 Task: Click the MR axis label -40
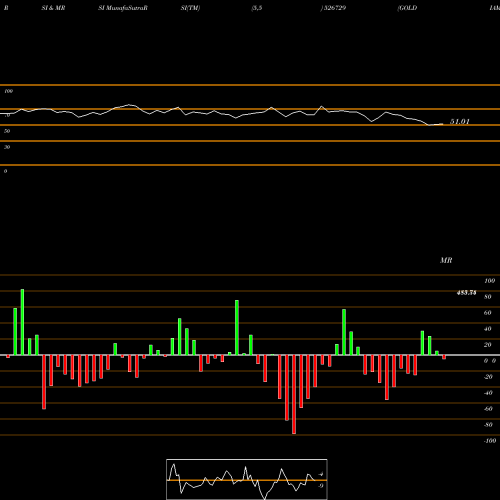pyautogui.click(x=488, y=393)
